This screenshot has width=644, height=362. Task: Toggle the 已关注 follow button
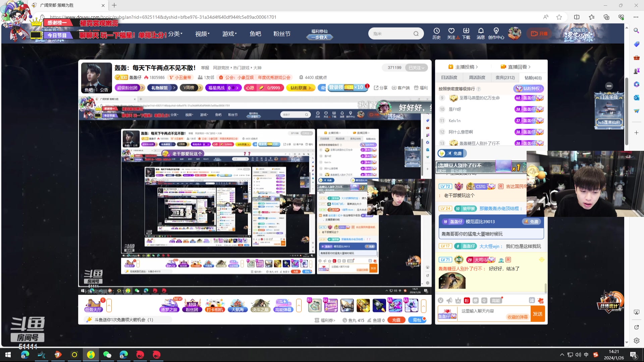pos(416,68)
